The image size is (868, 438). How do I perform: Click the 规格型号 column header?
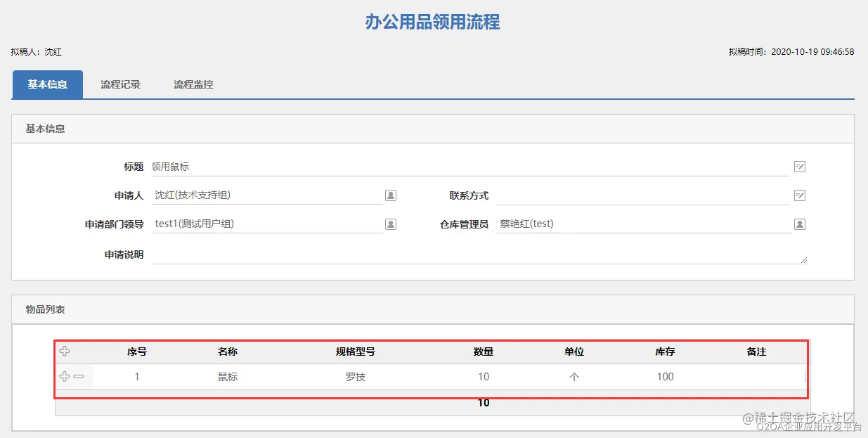click(x=356, y=352)
